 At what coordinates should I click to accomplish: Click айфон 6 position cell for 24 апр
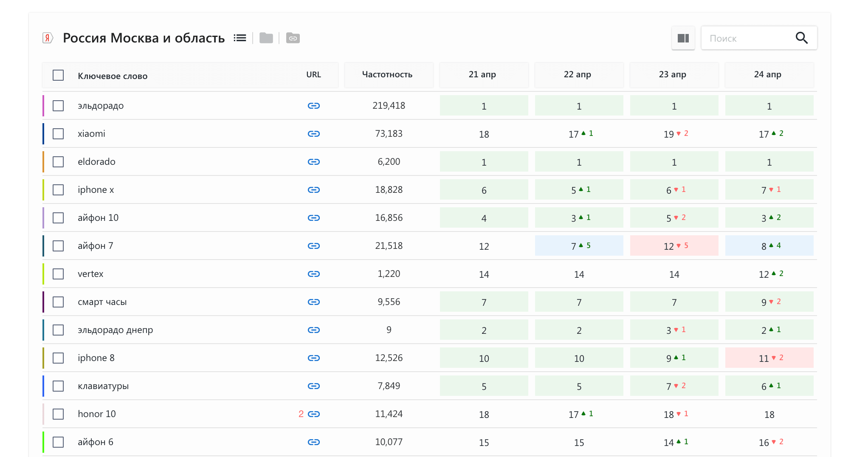pos(769,442)
